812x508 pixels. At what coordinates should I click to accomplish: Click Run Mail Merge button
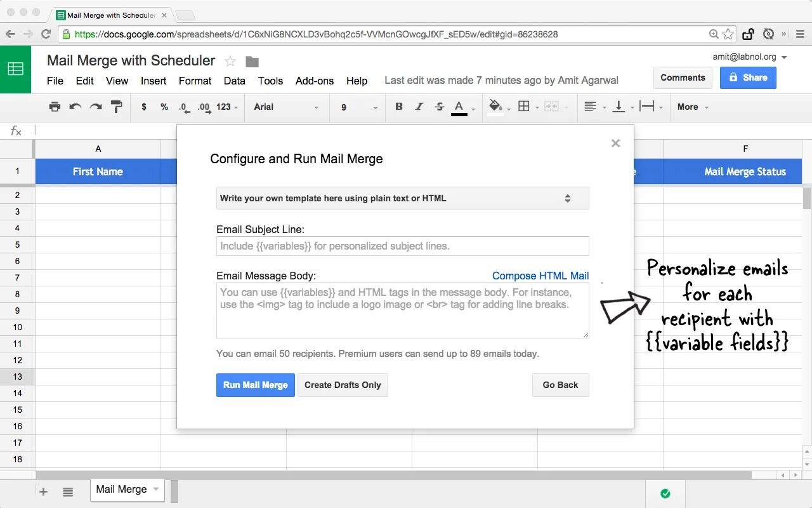pos(256,385)
